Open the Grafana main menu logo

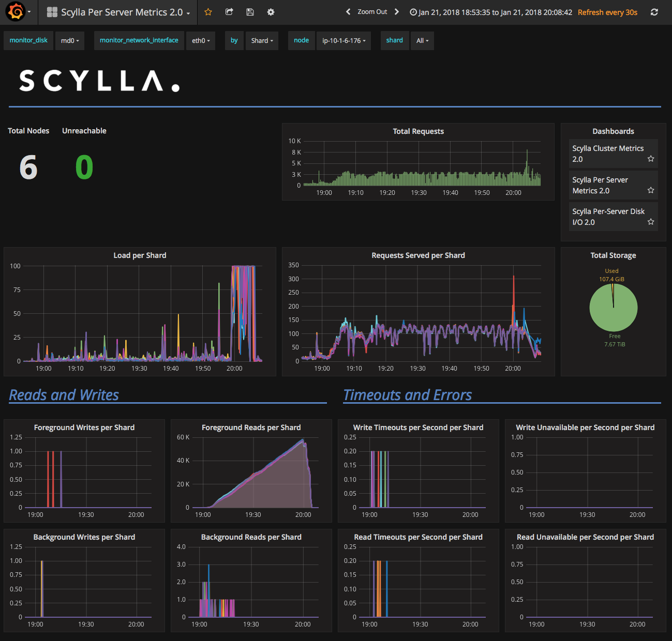click(x=15, y=11)
